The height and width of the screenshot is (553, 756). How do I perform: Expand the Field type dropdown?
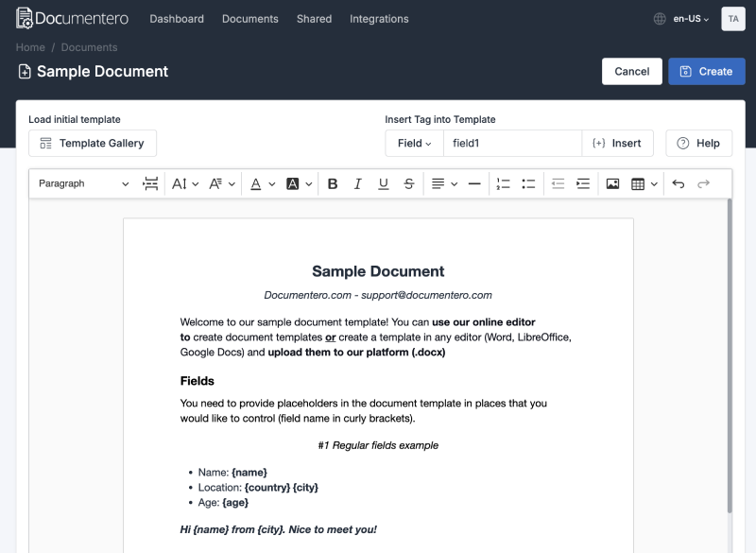click(x=414, y=143)
